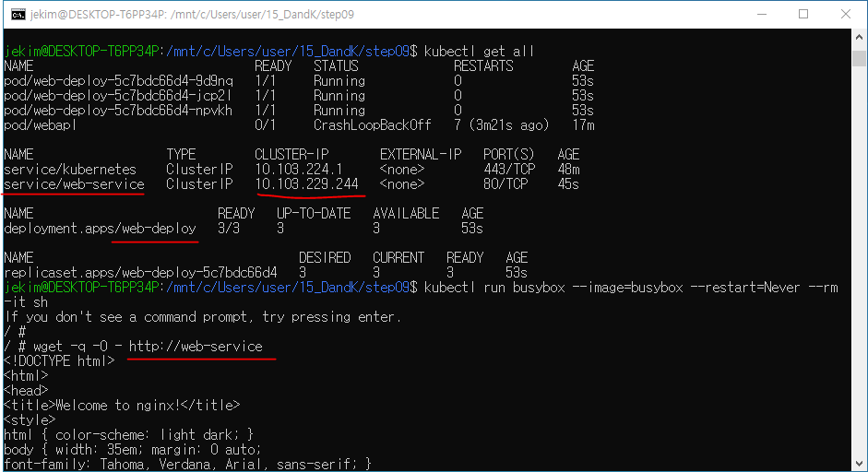The width and height of the screenshot is (868, 472).
Task: Click the 'DESIRED' column header
Action: click(x=325, y=258)
